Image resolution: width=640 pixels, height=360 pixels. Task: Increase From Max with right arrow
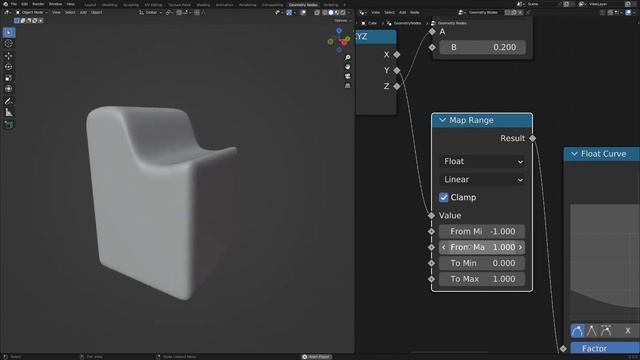520,247
